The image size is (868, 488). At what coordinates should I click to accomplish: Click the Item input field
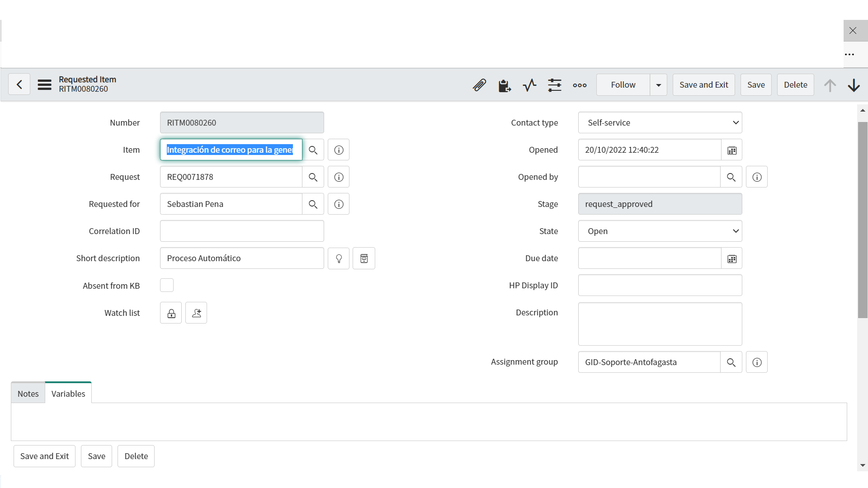point(231,150)
